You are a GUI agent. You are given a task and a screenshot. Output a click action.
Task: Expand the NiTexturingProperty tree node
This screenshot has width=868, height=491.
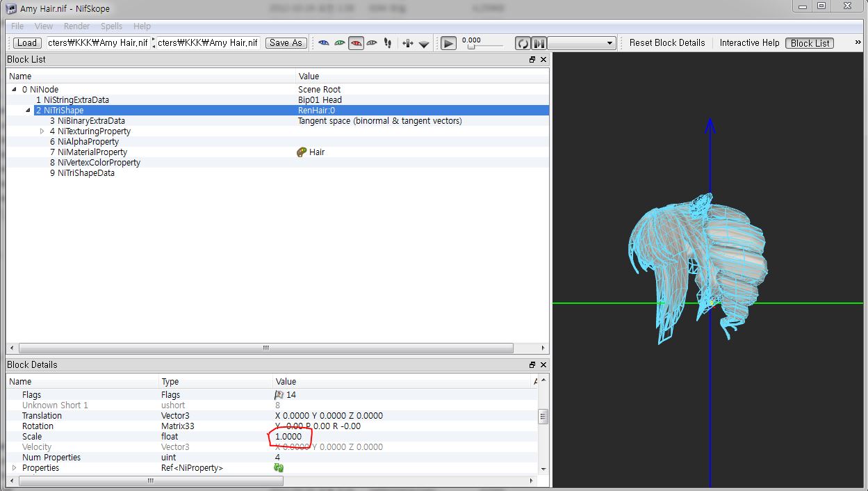[x=42, y=131]
